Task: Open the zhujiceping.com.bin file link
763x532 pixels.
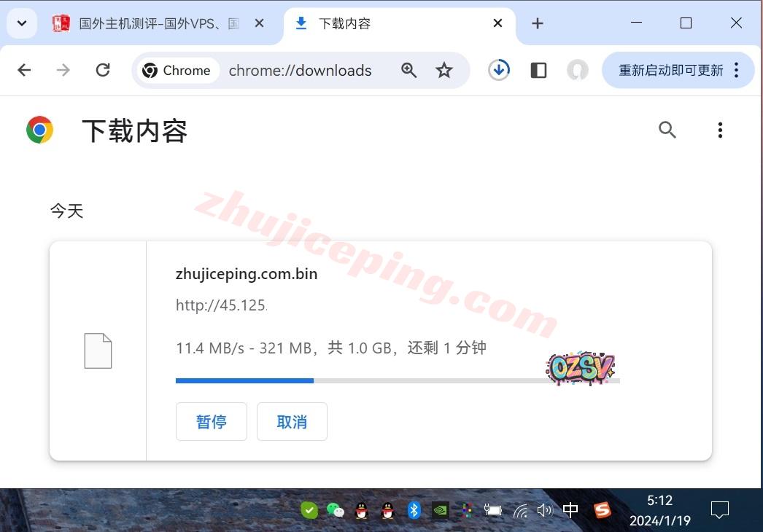Action: 247,274
